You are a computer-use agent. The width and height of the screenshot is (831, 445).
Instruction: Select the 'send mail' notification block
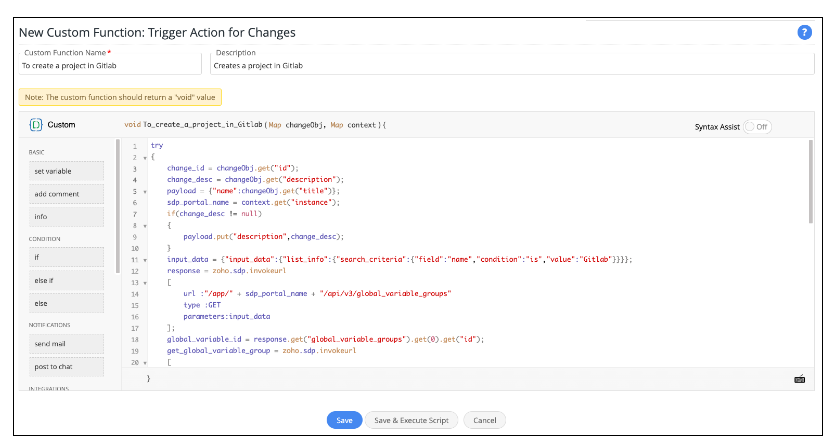pyautogui.click(x=66, y=344)
